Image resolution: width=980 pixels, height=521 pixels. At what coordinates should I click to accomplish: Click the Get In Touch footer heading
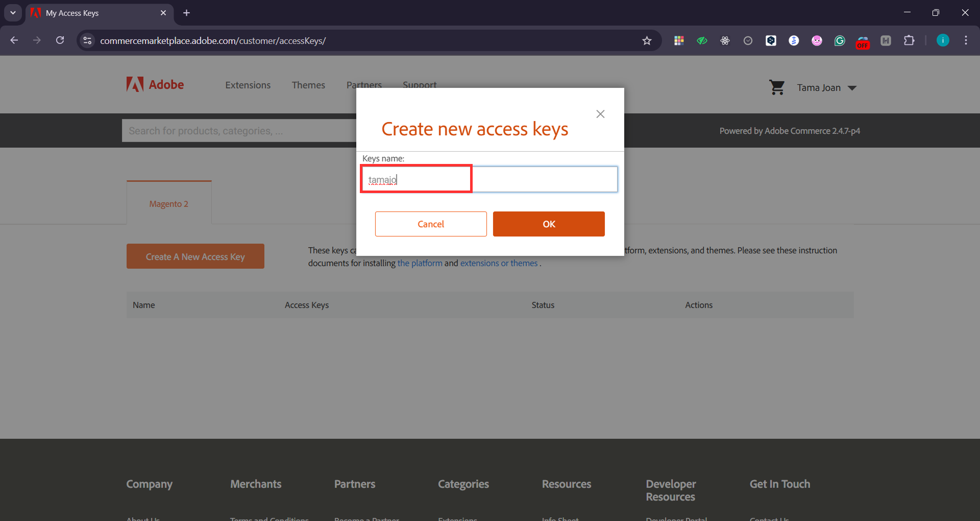(779, 484)
